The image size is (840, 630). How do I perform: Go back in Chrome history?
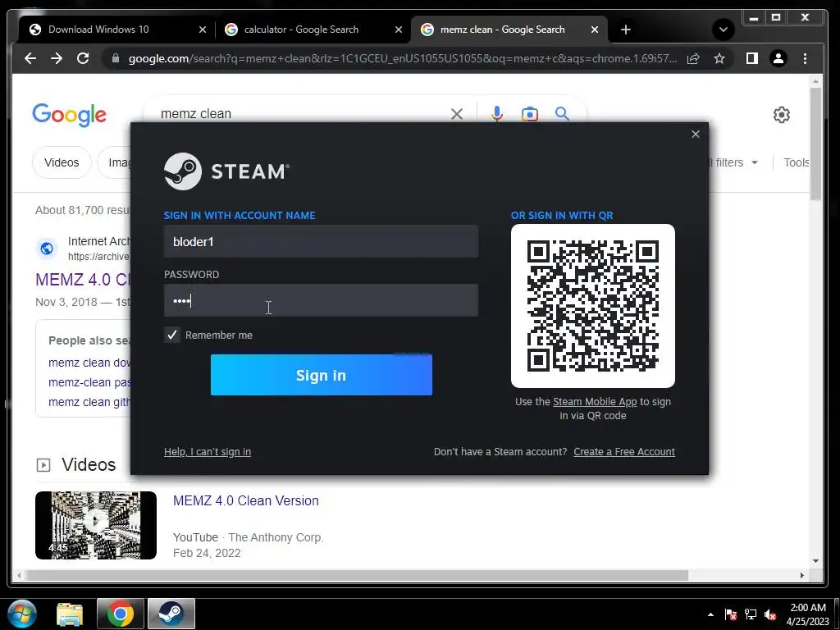click(30, 58)
